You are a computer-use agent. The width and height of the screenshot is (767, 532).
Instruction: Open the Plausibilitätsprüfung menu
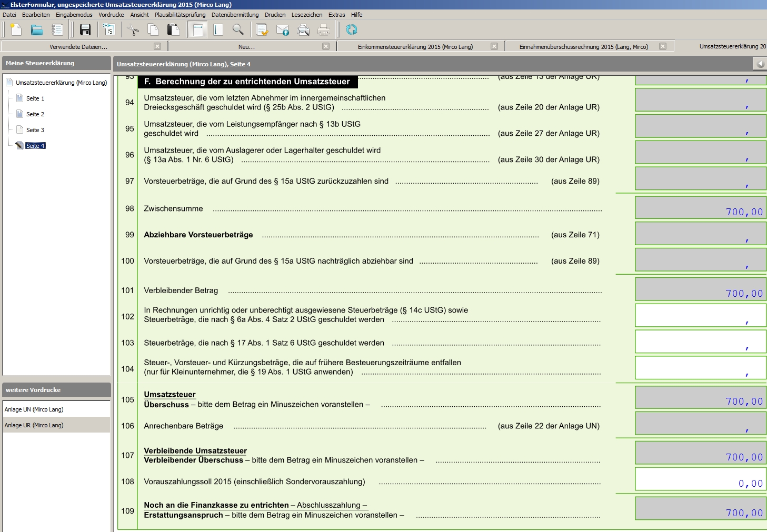point(180,15)
